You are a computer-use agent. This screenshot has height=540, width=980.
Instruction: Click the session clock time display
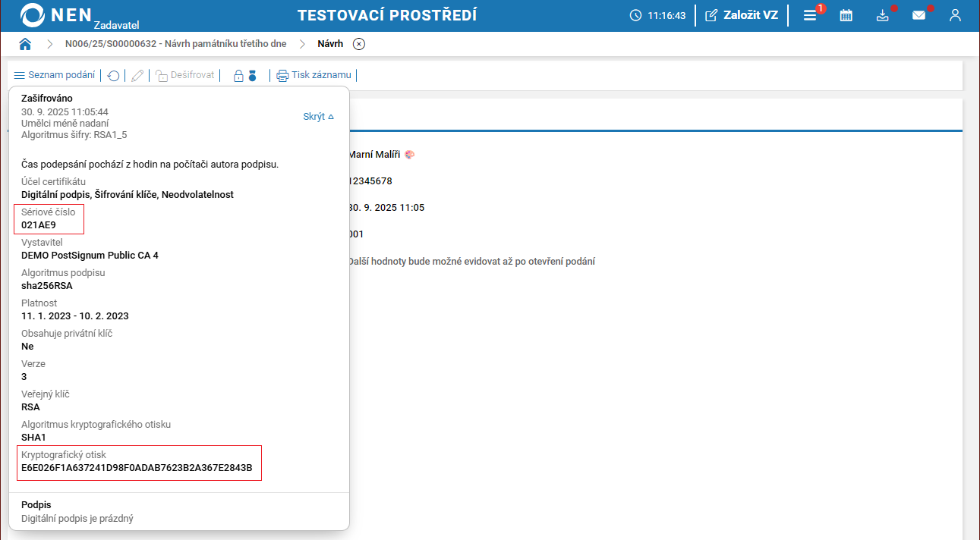pos(658,15)
